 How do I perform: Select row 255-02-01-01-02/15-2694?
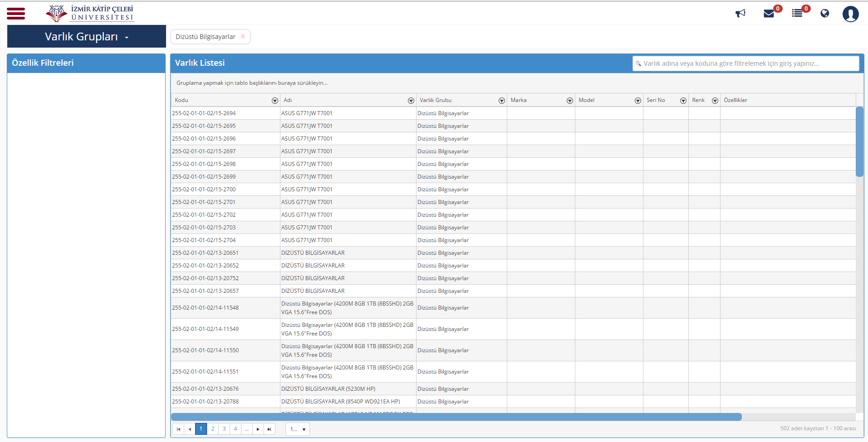click(x=513, y=113)
